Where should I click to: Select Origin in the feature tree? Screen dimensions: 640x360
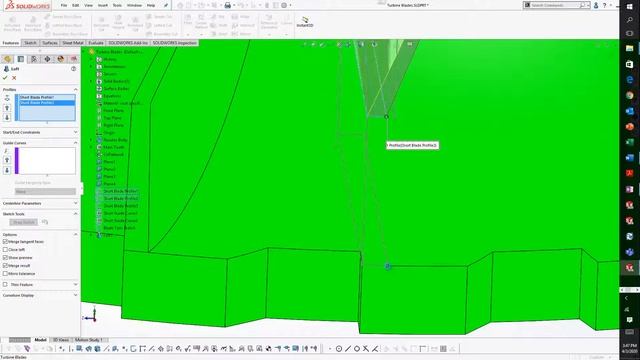[x=109, y=133]
